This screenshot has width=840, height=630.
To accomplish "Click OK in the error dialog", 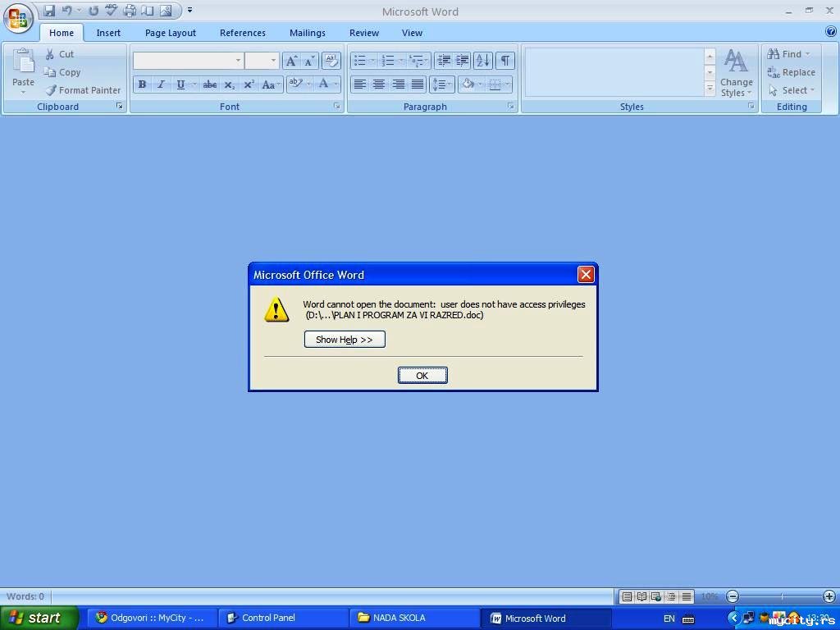I will point(422,376).
